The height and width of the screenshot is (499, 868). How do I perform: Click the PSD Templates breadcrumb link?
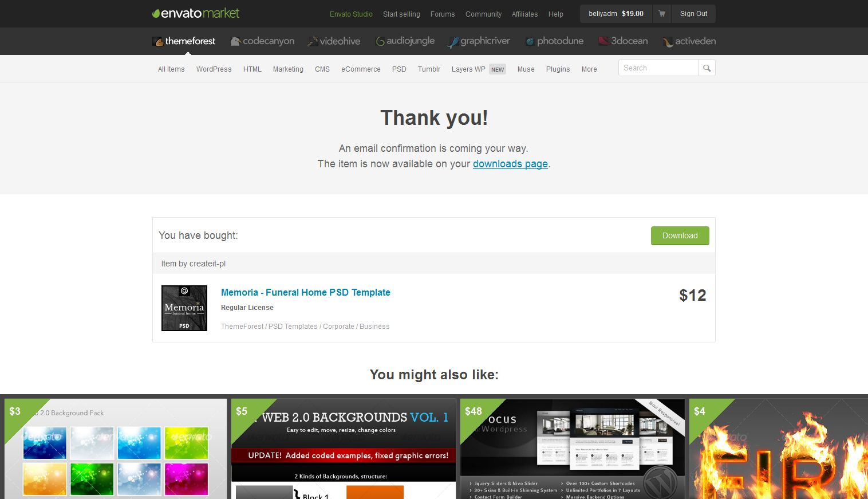[x=293, y=327]
